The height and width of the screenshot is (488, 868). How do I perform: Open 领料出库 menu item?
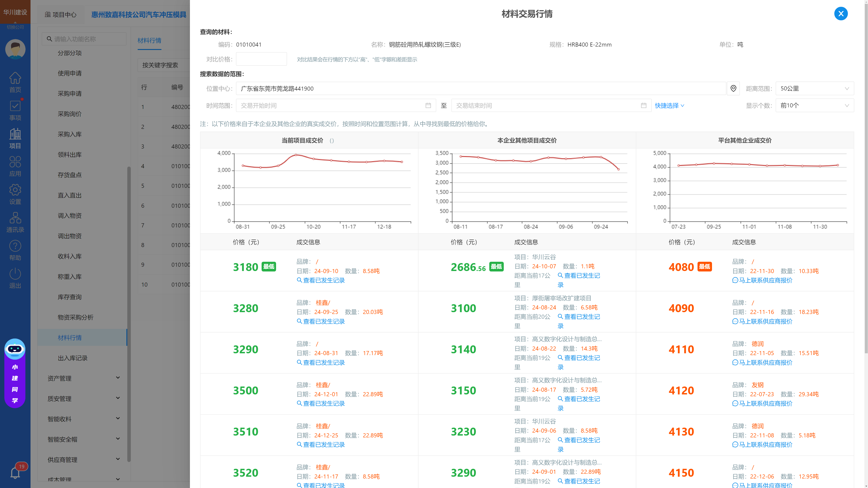pos(69,155)
